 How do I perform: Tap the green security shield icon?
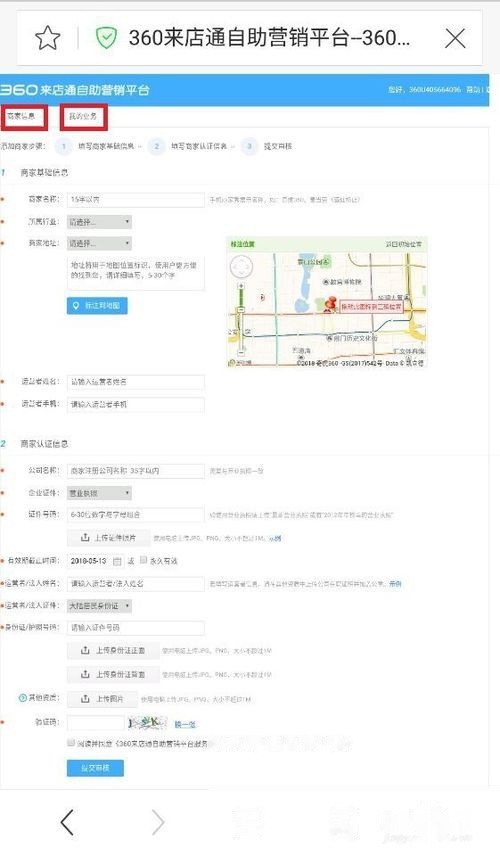tap(106, 38)
